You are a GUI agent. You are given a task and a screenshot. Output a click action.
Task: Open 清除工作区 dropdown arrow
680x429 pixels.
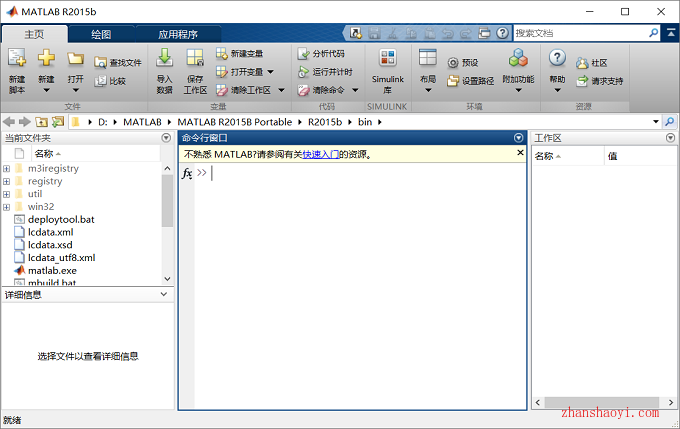281,90
